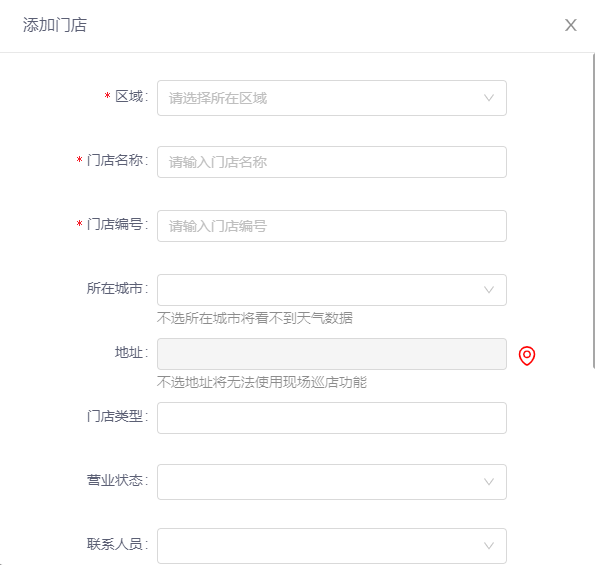The image size is (595, 565).
Task: Click the 联系人员 label
Action: (117, 544)
